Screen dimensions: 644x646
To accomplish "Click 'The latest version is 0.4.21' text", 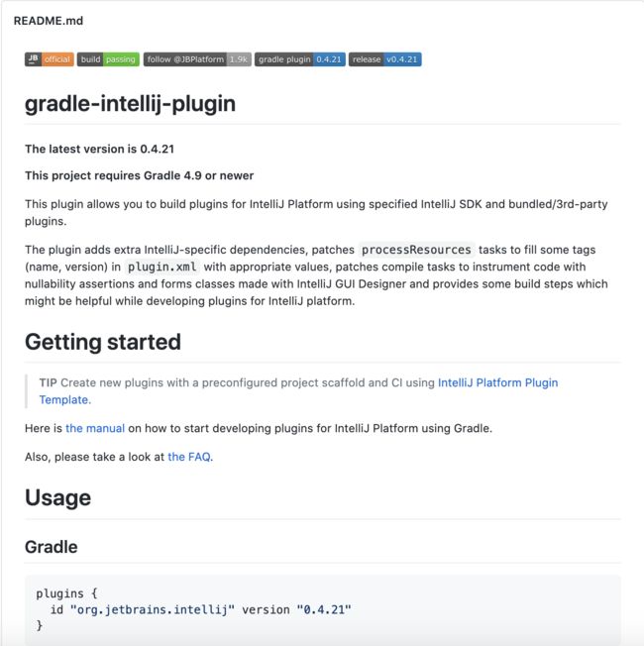I will (99, 150).
